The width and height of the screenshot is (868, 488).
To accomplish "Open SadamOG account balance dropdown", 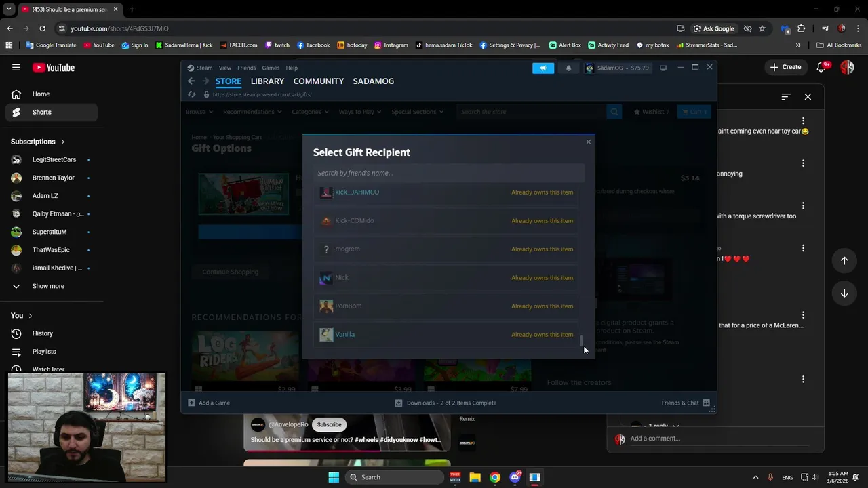I will pyautogui.click(x=617, y=68).
